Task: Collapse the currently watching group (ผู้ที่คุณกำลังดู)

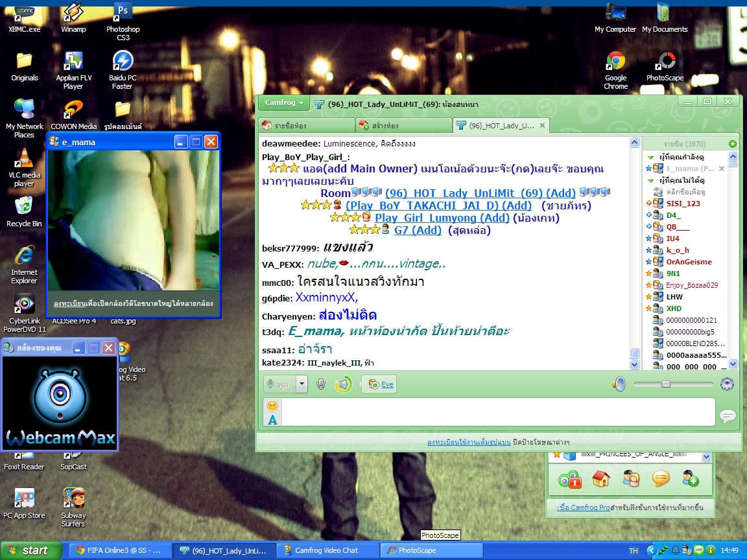Action: click(x=651, y=157)
